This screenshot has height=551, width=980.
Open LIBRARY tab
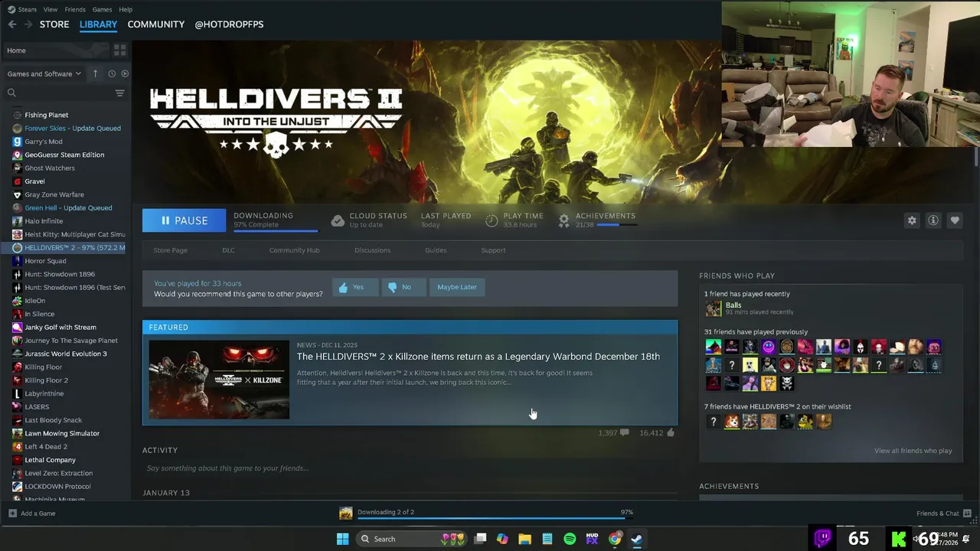pyautogui.click(x=98, y=24)
